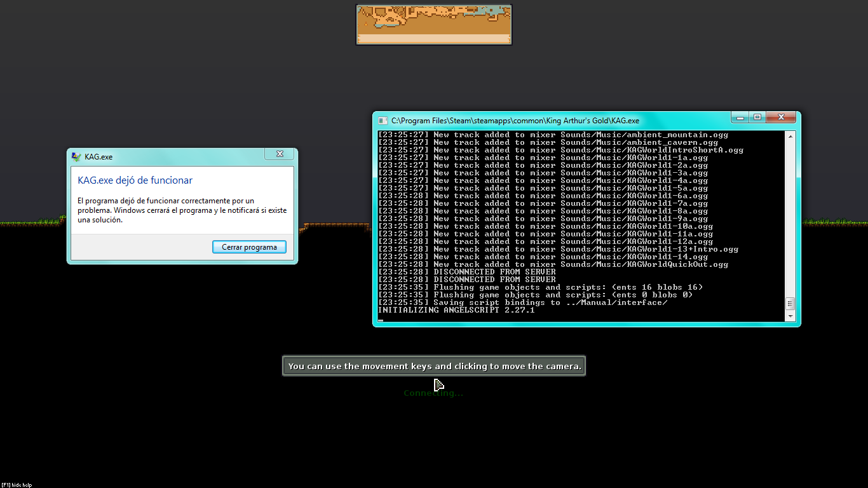Maximize the KAG.exe console window
This screenshot has height=488, width=868.
757,118
